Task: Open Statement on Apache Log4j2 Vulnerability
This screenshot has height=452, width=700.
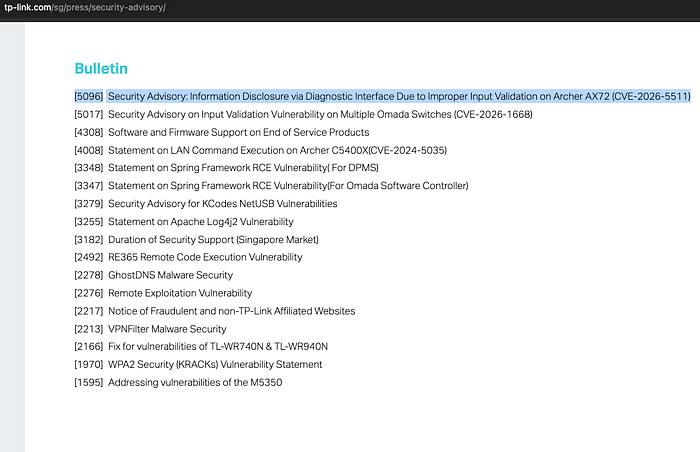Action: pos(201,222)
